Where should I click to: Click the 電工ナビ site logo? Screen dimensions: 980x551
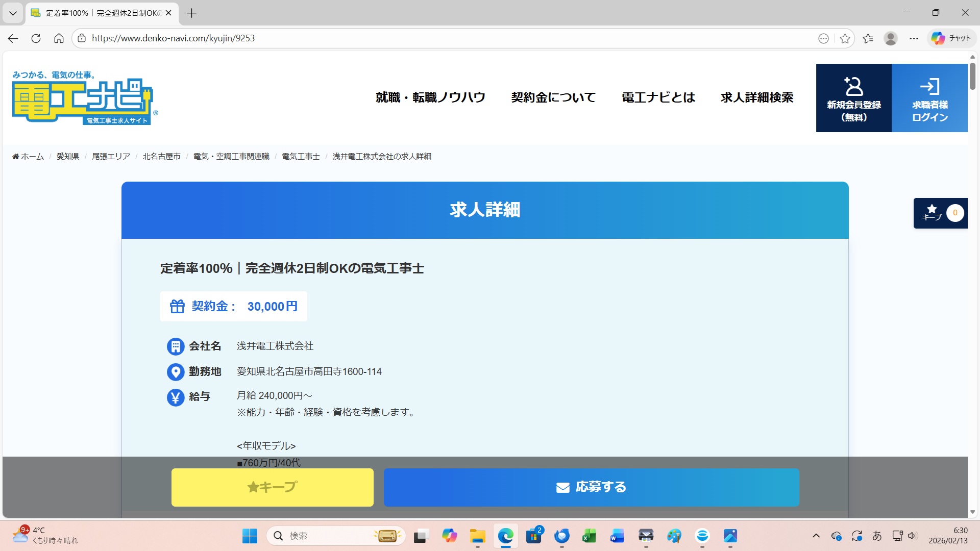(x=83, y=98)
